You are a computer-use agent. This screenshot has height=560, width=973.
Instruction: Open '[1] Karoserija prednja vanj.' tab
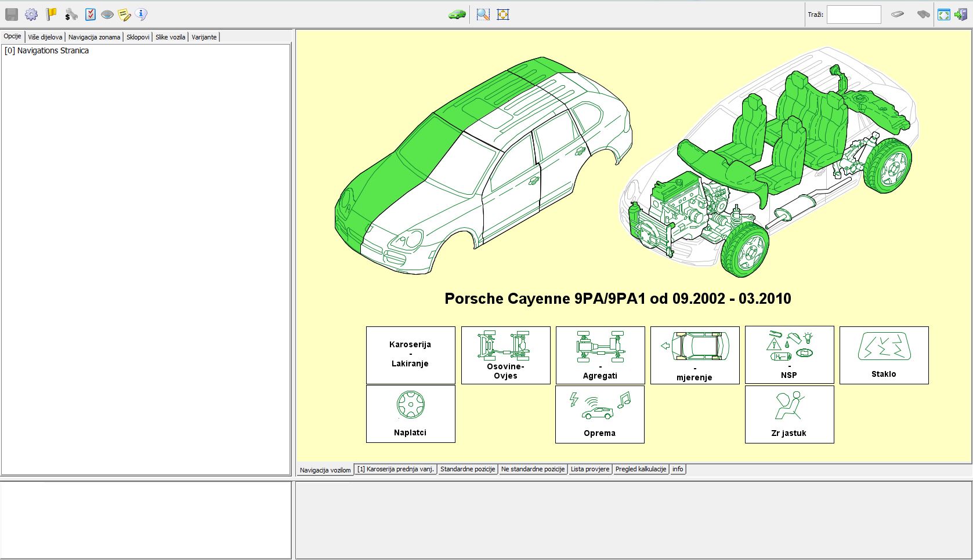(396, 469)
